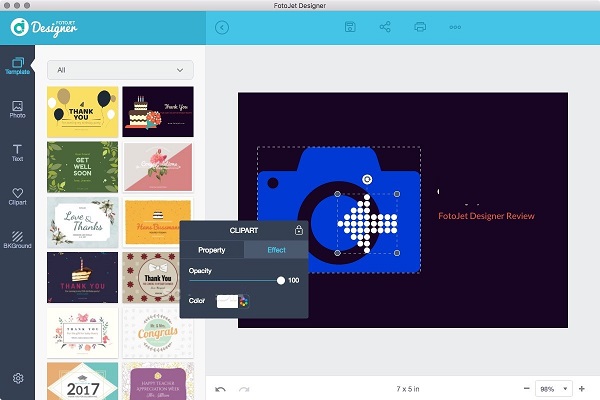600x400 pixels.
Task: Click the Opacity slider handle
Action: (x=280, y=281)
